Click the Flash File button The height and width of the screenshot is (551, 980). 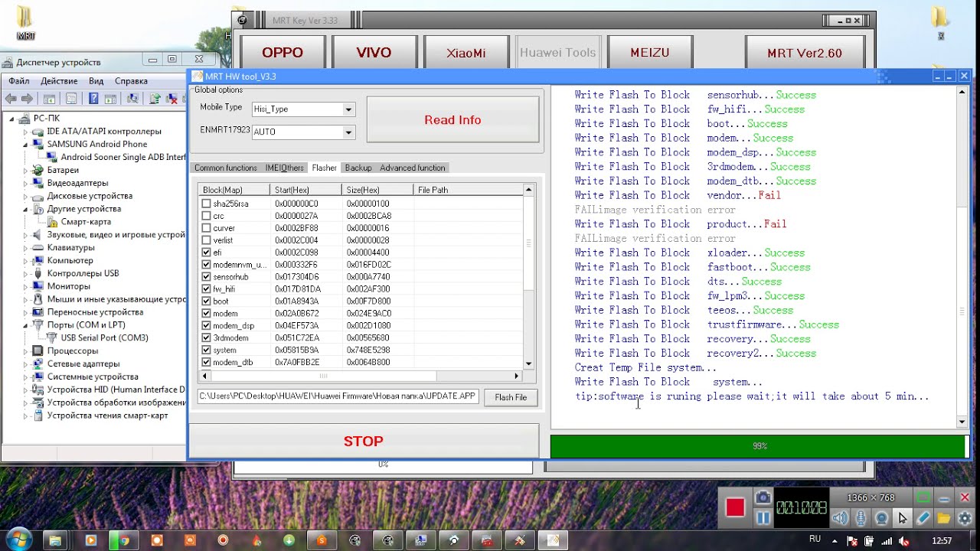pyautogui.click(x=511, y=397)
